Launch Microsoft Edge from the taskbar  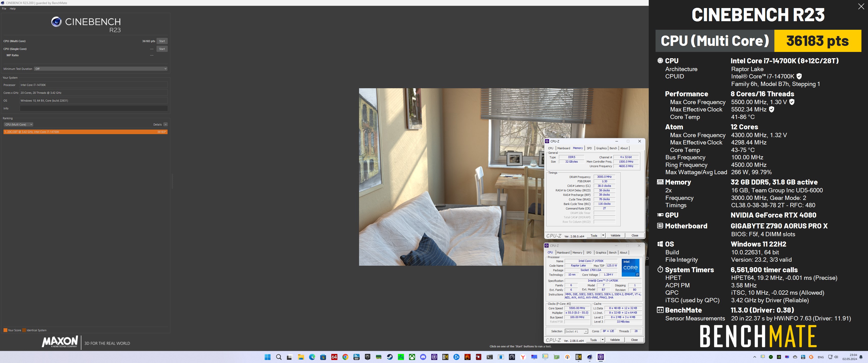[312, 357]
